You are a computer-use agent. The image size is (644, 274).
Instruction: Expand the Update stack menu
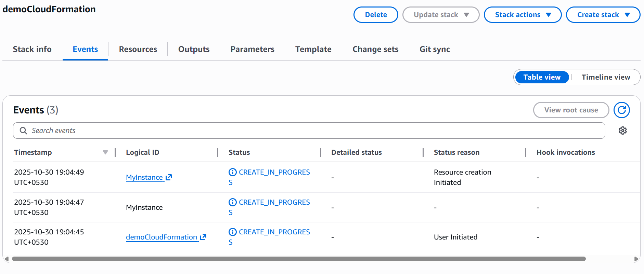441,15
